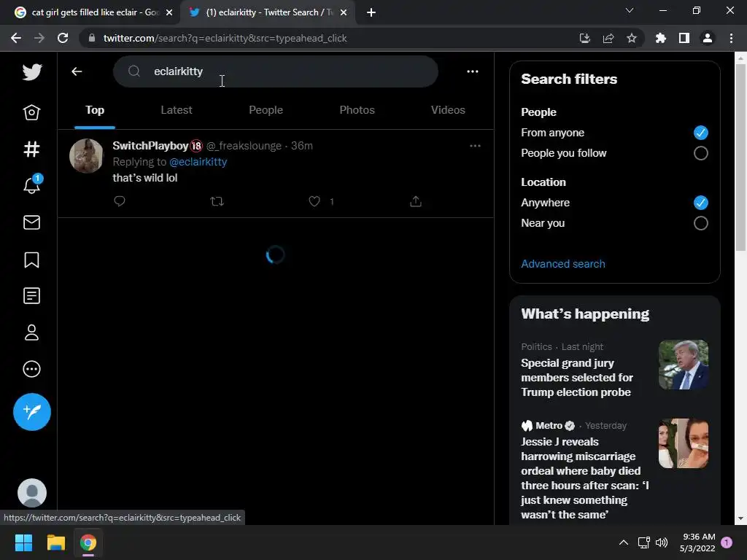Close the Twitter Search browser tab
Image resolution: width=747 pixels, height=560 pixels.
344,13
